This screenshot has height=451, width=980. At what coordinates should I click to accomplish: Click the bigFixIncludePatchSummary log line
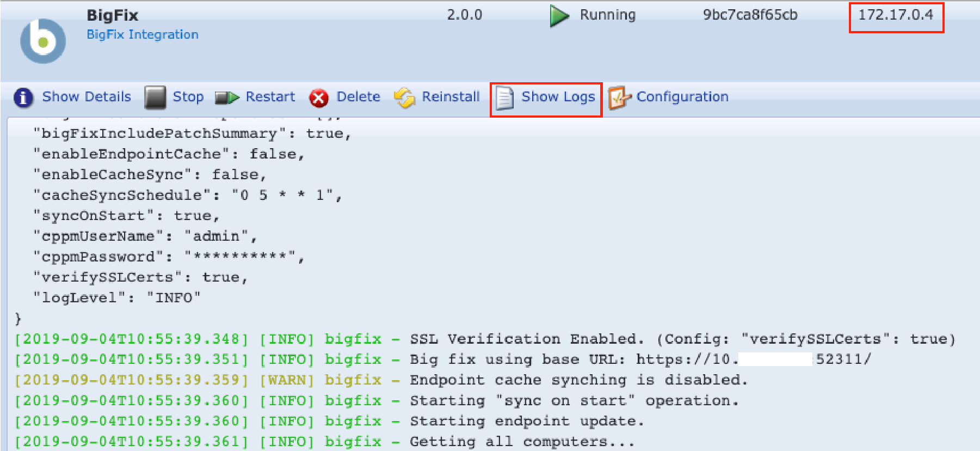[x=192, y=134]
